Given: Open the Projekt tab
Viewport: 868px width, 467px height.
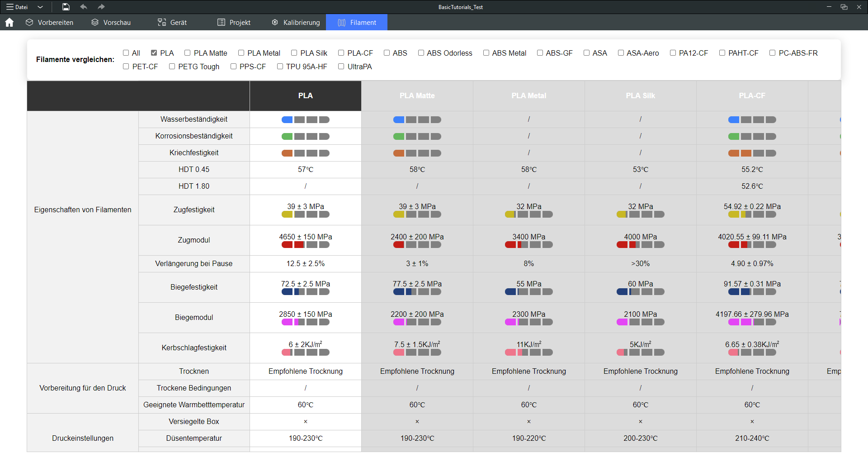Looking at the screenshot, I should 234,23.
